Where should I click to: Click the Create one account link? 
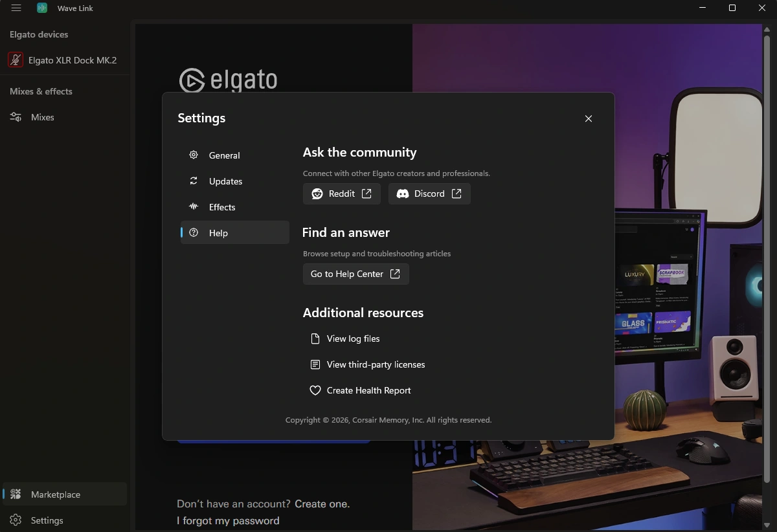tap(322, 504)
